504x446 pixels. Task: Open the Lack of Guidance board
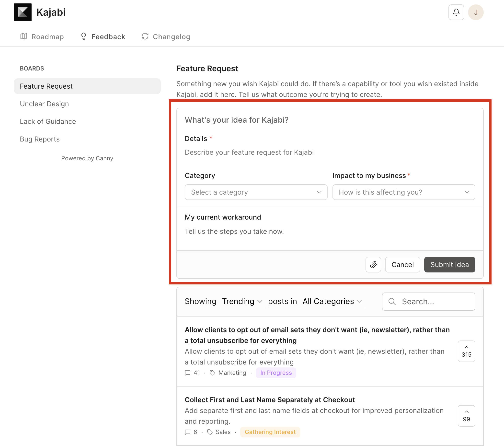coord(48,121)
